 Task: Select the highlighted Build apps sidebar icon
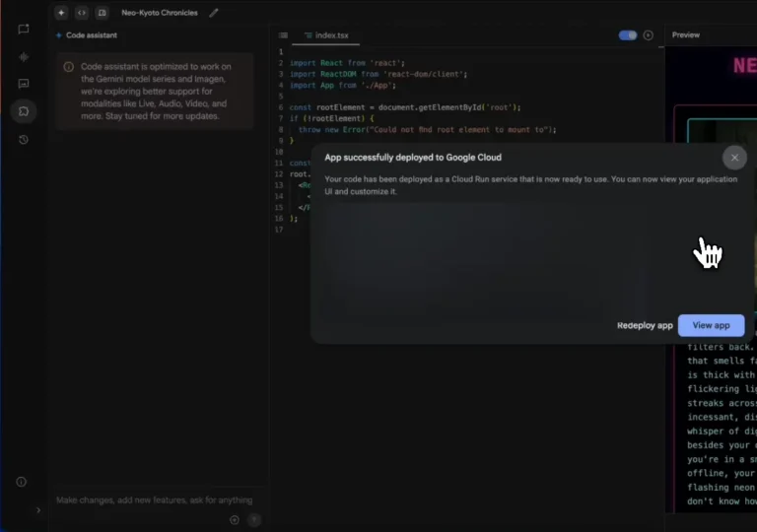(24, 111)
